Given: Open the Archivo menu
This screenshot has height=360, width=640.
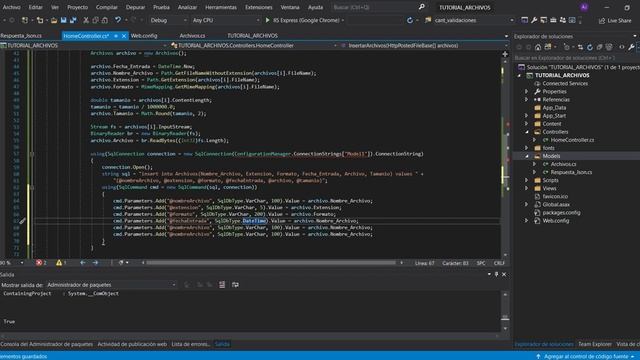Looking at the screenshot, I should tap(11, 7).
